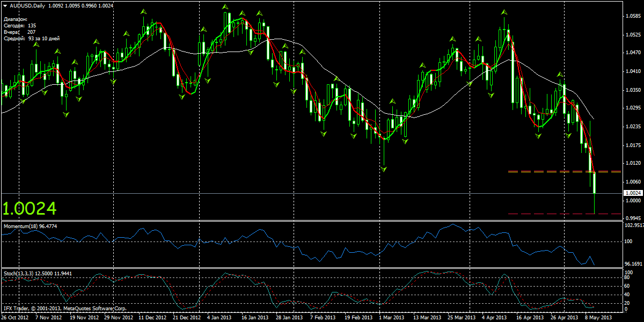Click the 1.0235 price axis label
Screen dimensions: 644x322
[x=633, y=127]
